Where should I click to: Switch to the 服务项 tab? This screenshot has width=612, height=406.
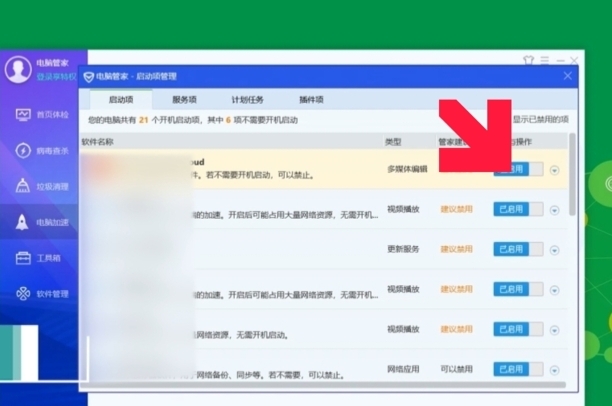point(184,100)
